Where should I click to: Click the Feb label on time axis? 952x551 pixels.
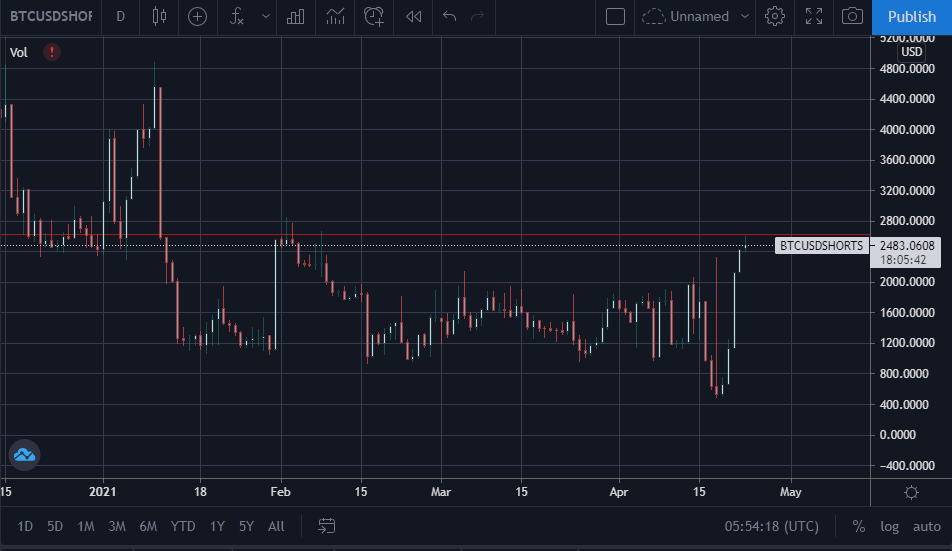(280, 492)
